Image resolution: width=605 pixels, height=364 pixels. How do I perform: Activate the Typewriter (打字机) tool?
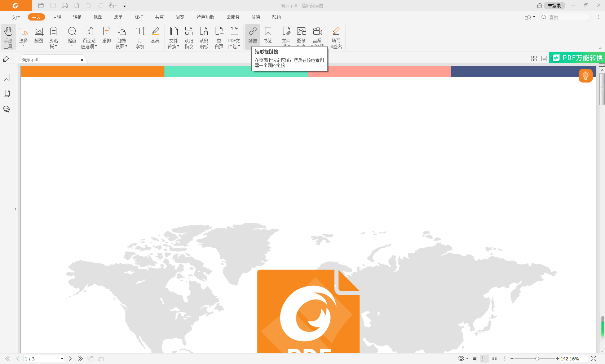click(x=140, y=37)
